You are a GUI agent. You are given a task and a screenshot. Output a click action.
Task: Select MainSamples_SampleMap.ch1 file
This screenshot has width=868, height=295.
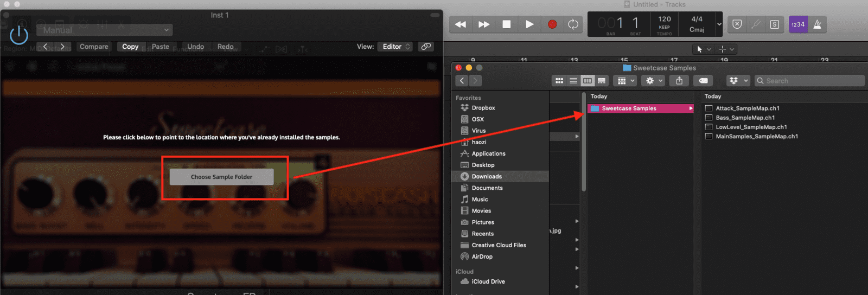coord(757,137)
